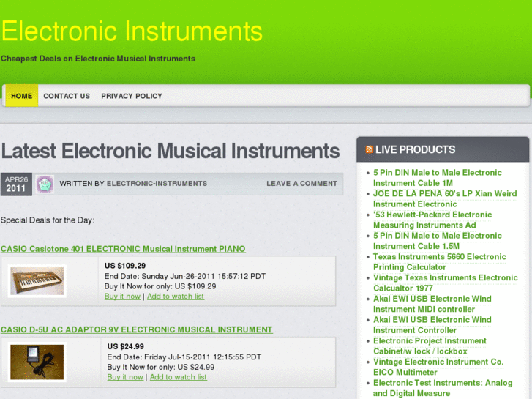Open Texas Instruments 5660 Printing Calculator link
532x399 pixels.
click(439, 262)
